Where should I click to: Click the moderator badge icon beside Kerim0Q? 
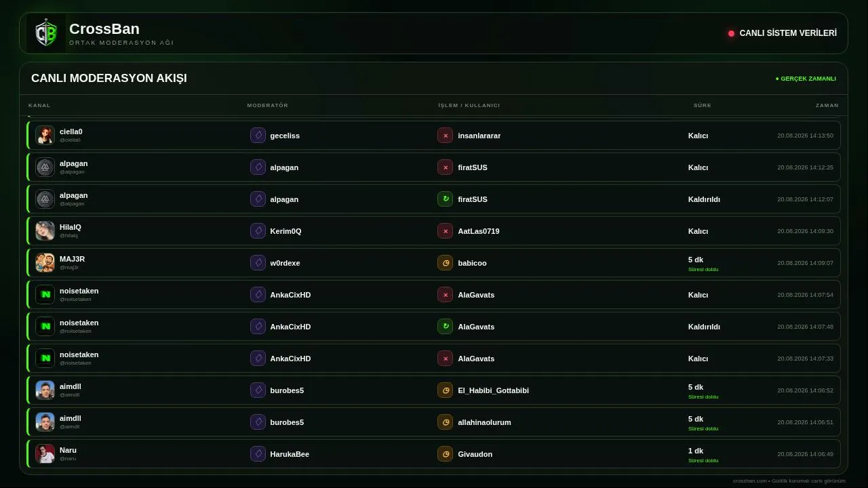[258, 231]
